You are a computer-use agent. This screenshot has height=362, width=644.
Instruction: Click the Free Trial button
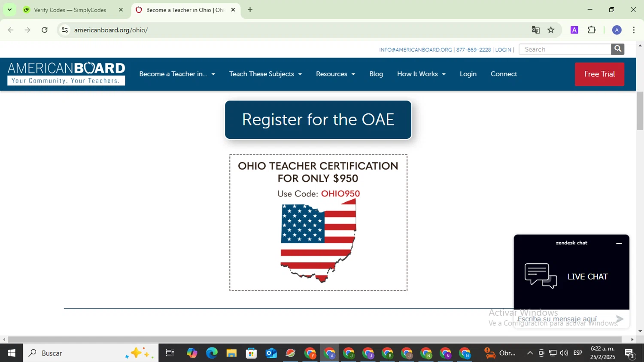pyautogui.click(x=599, y=74)
